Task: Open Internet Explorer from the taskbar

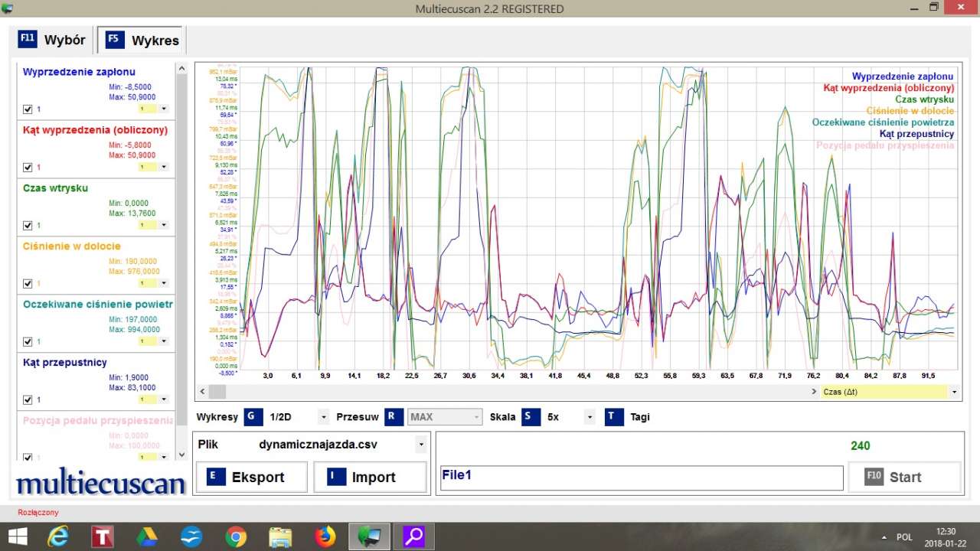Action: (58, 537)
